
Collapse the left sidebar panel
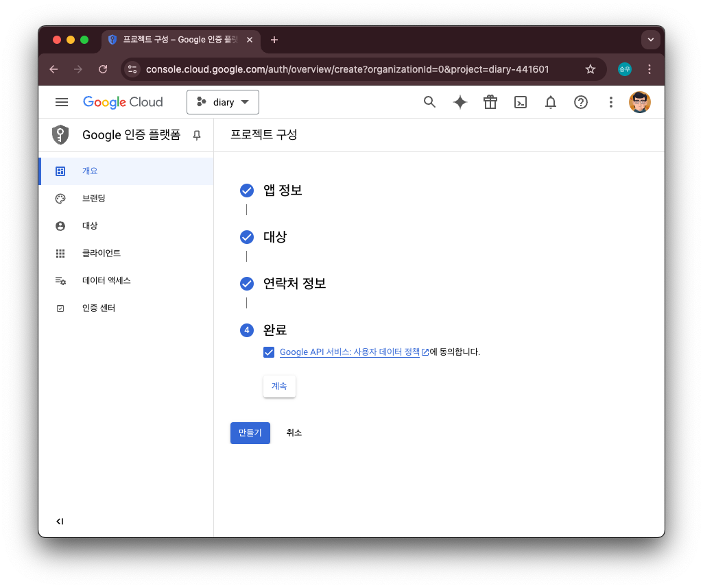coord(60,522)
